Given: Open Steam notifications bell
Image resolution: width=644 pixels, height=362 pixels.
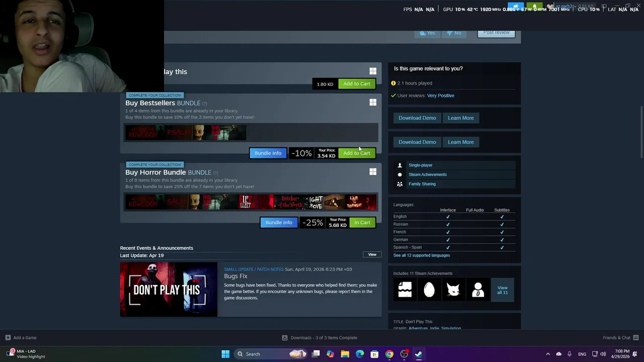Looking at the screenshot, I should point(534,7).
